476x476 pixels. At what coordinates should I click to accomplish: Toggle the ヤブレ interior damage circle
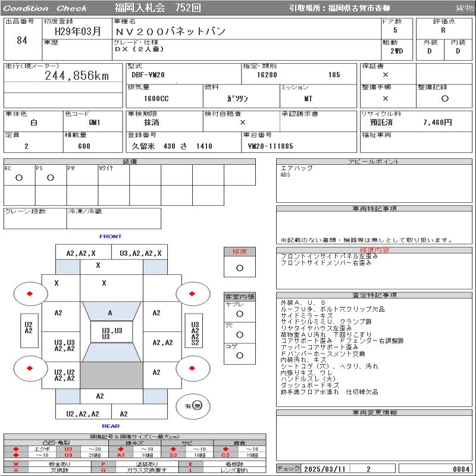pos(240,314)
